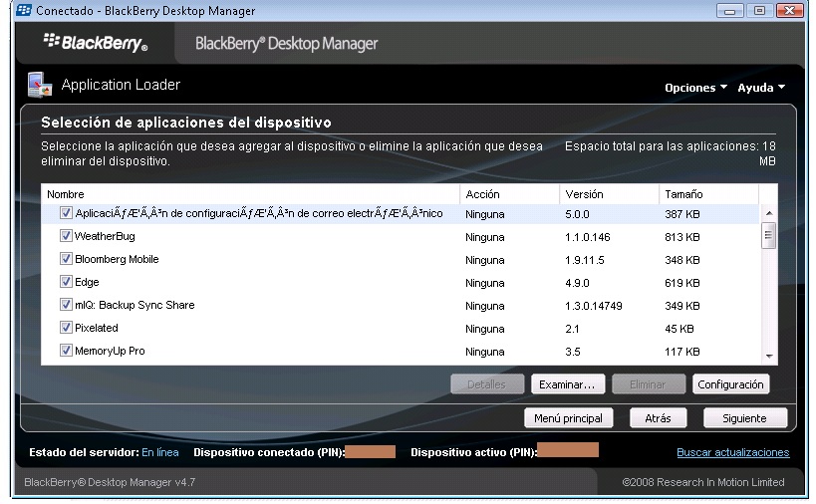816x504 pixels.
Task: Uncheck mIQ: Backup Sync Share checkbox
Action: click(x=66, y=304)
